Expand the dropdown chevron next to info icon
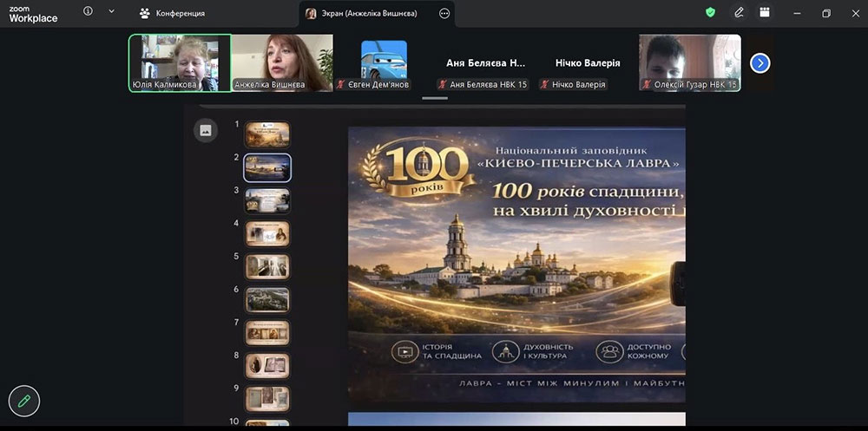This screenshot has width=868, height=431. [x=111, y=12]
